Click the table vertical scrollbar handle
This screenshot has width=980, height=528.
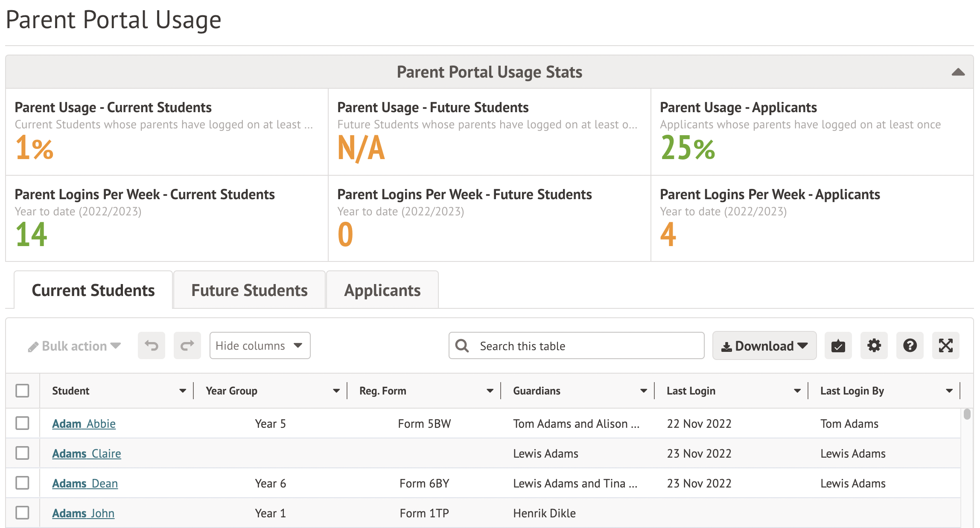[967, 414]
